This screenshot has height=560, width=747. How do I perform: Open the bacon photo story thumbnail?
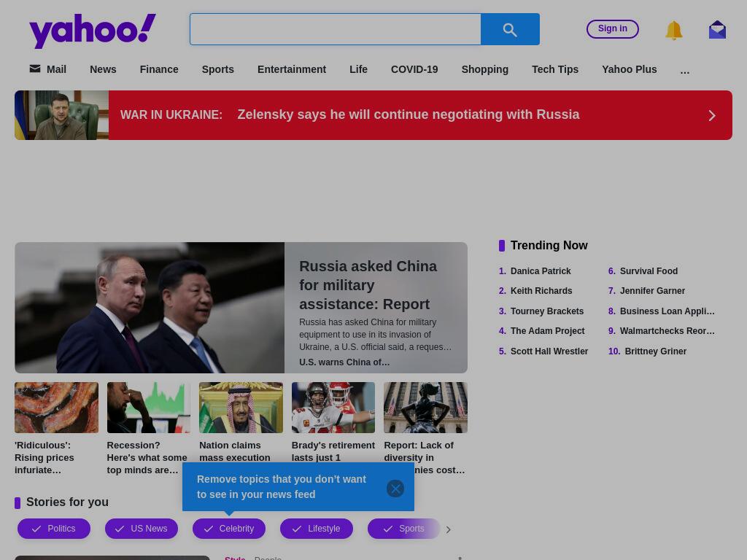tap(57, 408)
